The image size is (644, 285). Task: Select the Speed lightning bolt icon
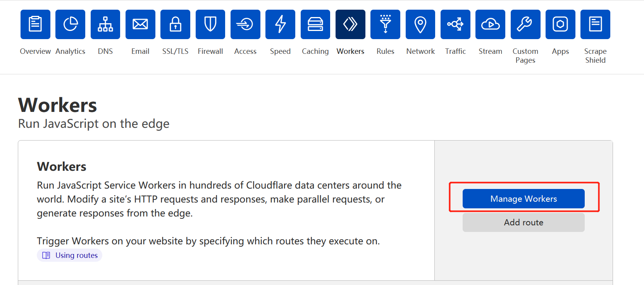pos(280,24)
